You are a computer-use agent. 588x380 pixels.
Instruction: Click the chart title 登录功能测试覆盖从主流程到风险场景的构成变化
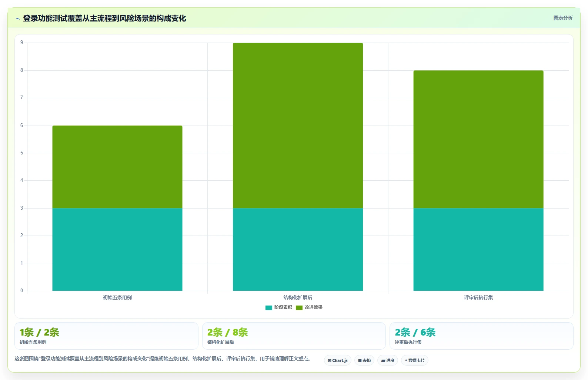[x=104, y=18]
